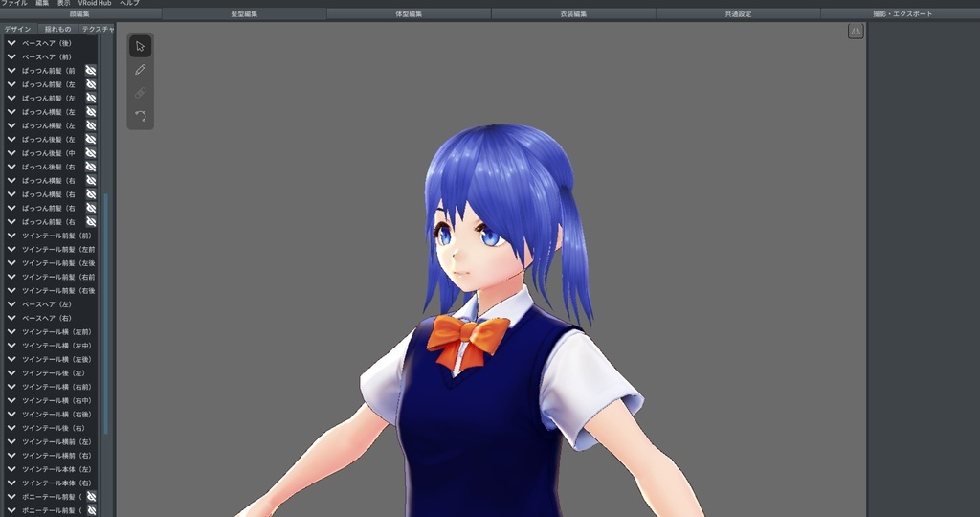Expand the ベースヘア（後） group chevron

11,43
